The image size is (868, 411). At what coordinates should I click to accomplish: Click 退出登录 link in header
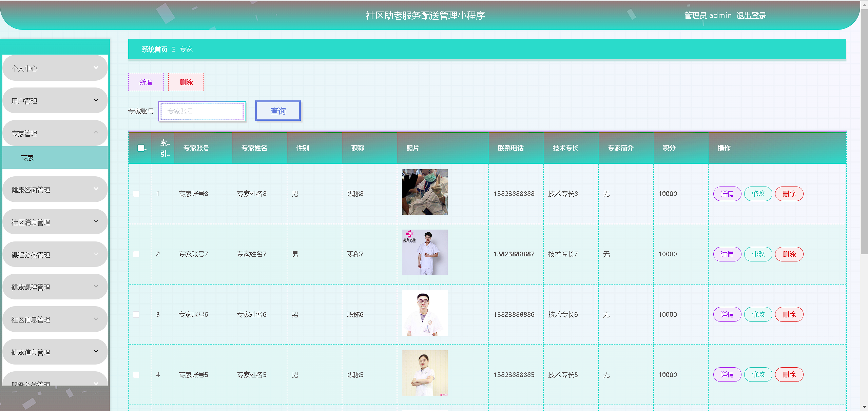751,16
